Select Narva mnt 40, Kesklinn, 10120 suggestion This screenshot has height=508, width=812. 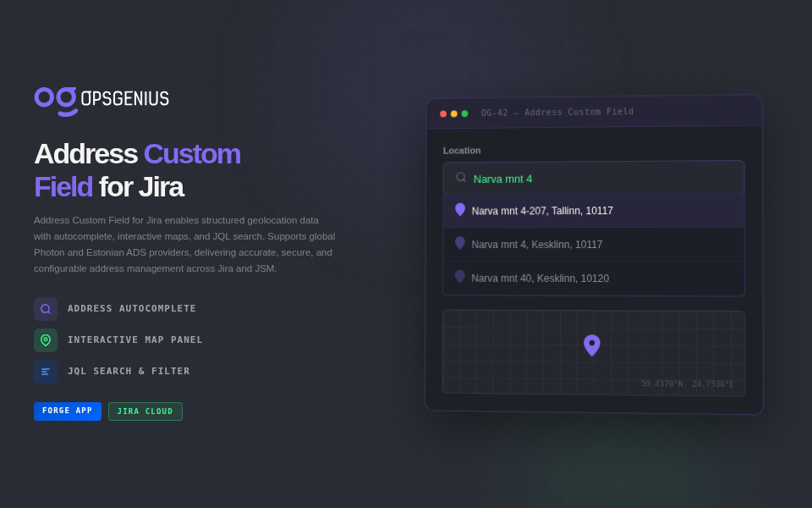pos(594,279)
